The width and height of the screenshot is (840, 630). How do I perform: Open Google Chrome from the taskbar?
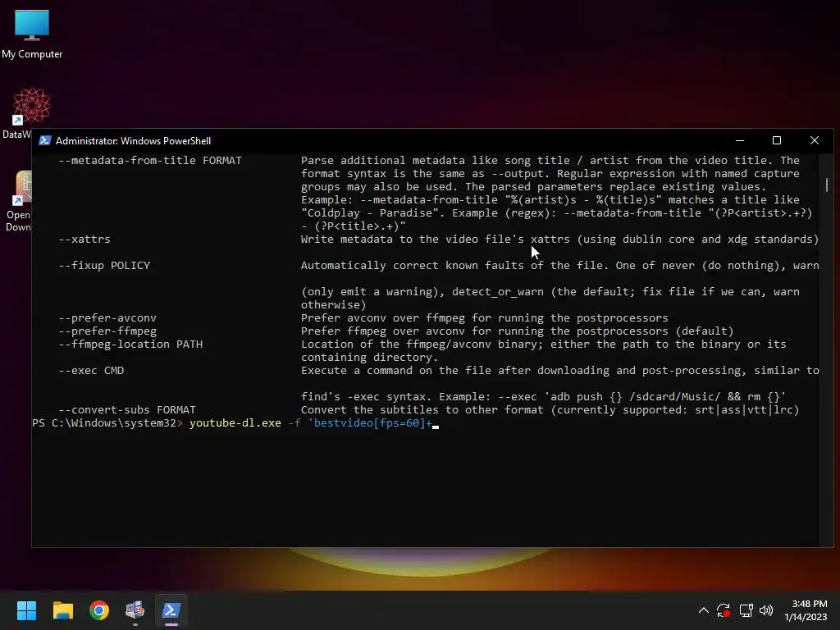point(99,610)
